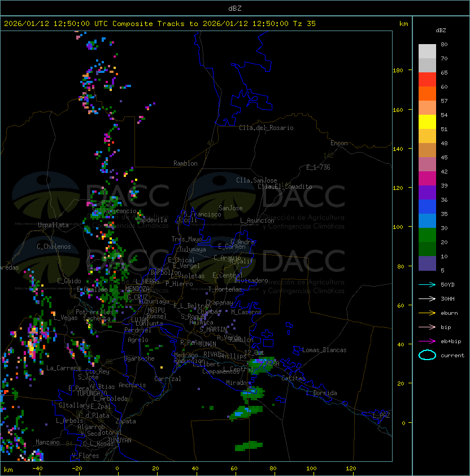Click the Clla.SanJose map label
Image resolution: width=470 pixels, height=476 pixels.
(256, 180)
